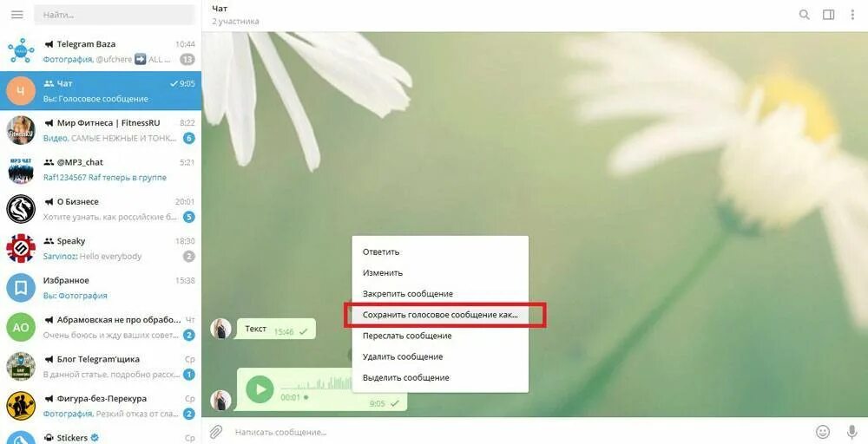Click the Текст message bubble
This screenshot has height=444, width=868.
pyautogui.click(x=276, y=329)
